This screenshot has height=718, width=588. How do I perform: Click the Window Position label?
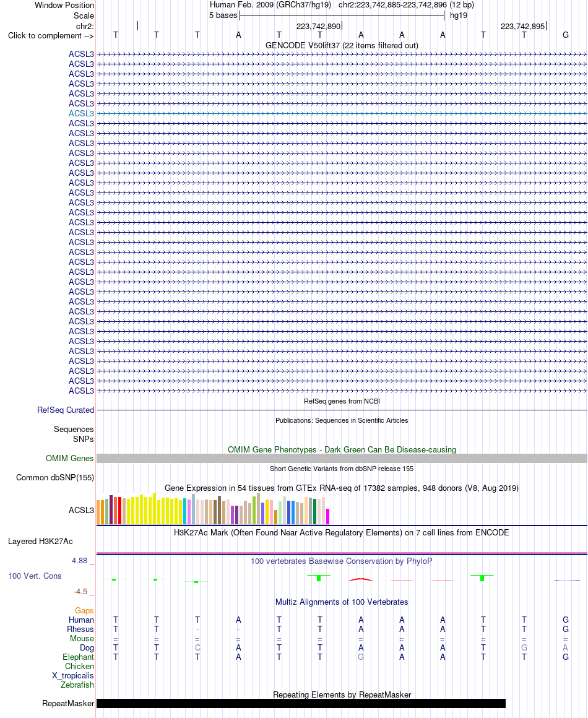coord(64,5)
